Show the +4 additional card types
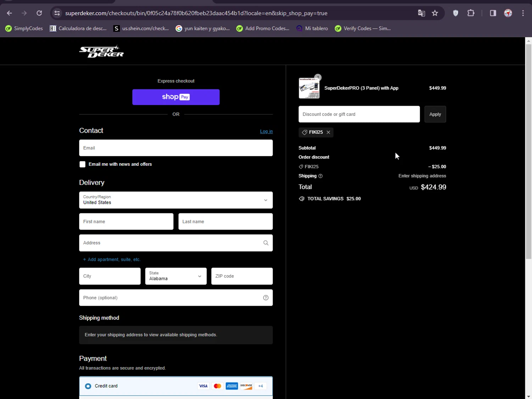 pos(261,386)
